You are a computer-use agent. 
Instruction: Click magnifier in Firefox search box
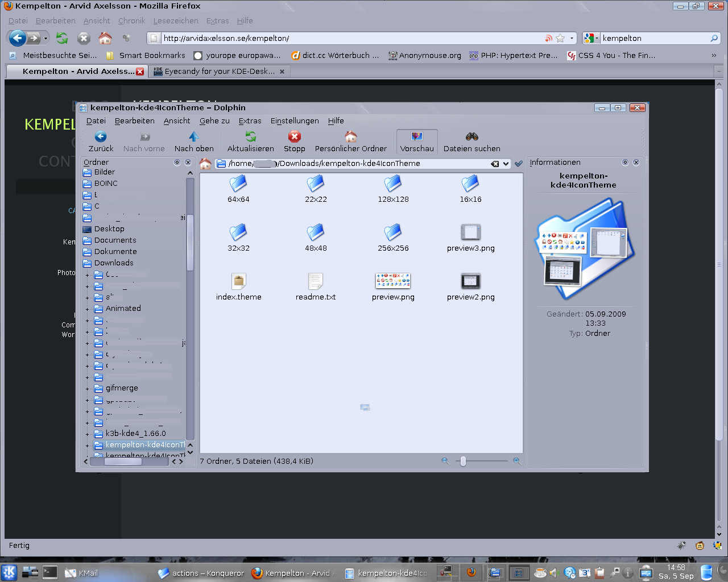[714, 38]
